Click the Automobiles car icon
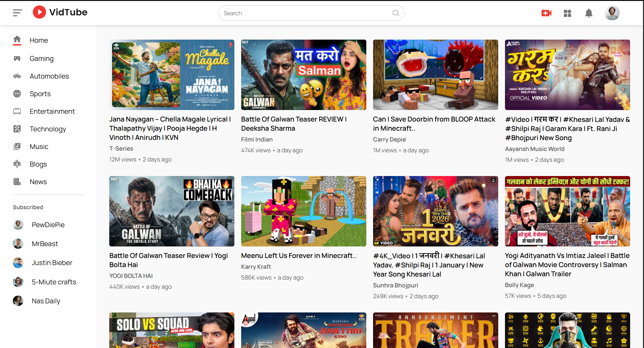 point(17,76)
